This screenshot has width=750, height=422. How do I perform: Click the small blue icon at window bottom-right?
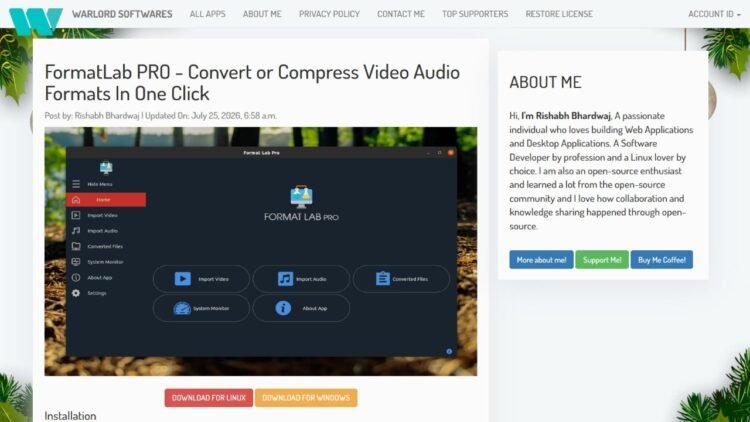(449, 351)
